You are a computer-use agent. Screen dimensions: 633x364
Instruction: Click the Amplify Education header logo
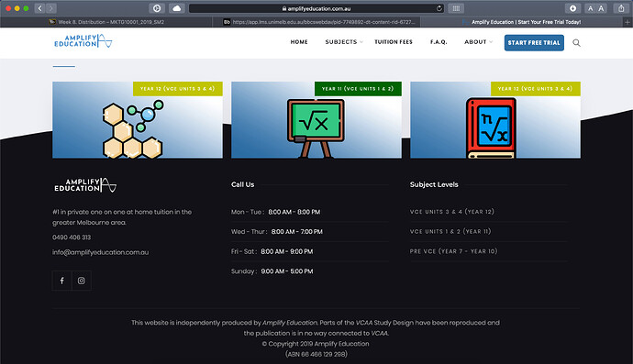click(83, 41)
